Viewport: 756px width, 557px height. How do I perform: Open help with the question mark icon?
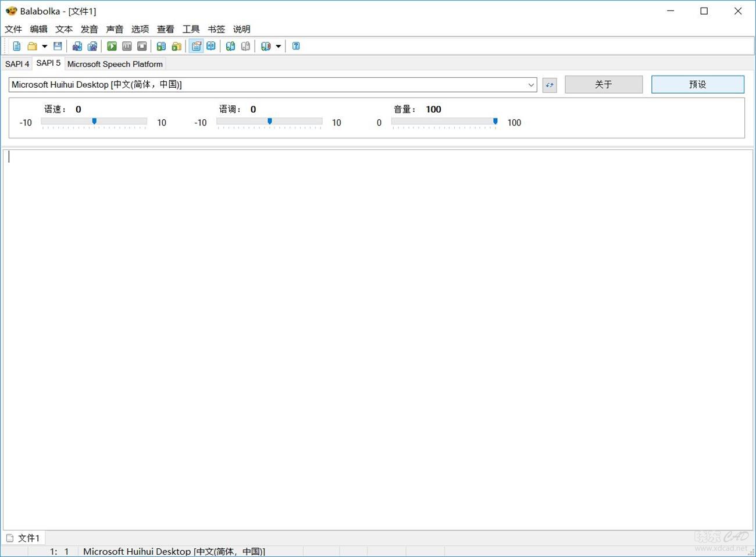[296, 47]
